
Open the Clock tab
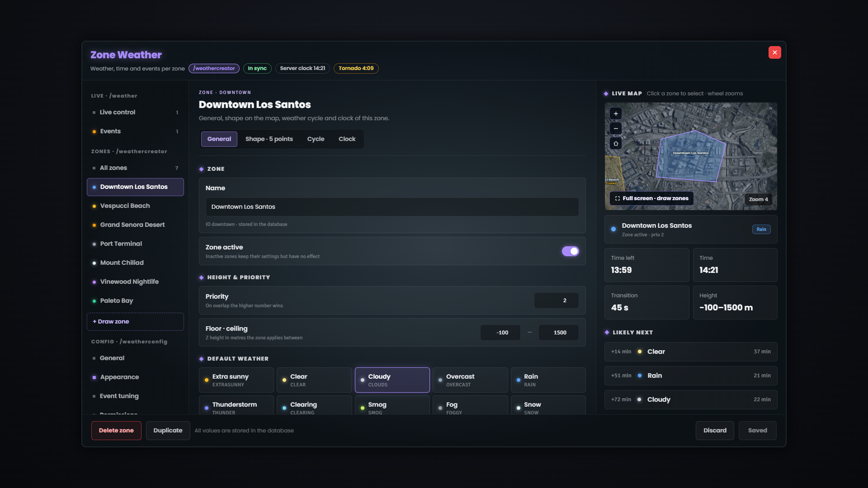tap(347, 139)
